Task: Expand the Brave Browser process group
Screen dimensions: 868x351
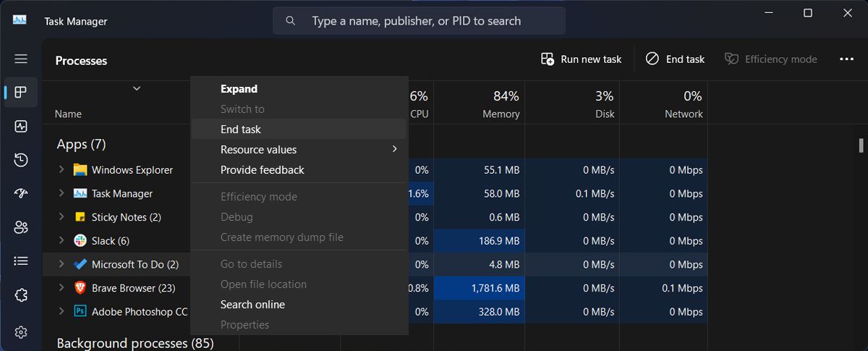Action: [x=61, y=288]
